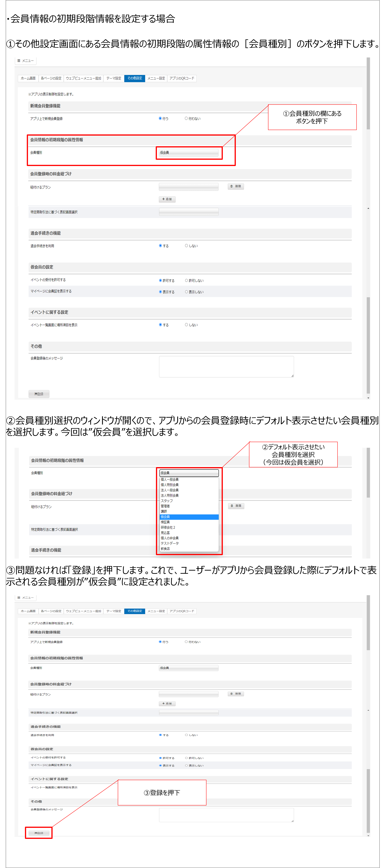Choose 仮会員 in the open 会員種別 list
Viewport: 387px width, 868px height.
(189, 517)
